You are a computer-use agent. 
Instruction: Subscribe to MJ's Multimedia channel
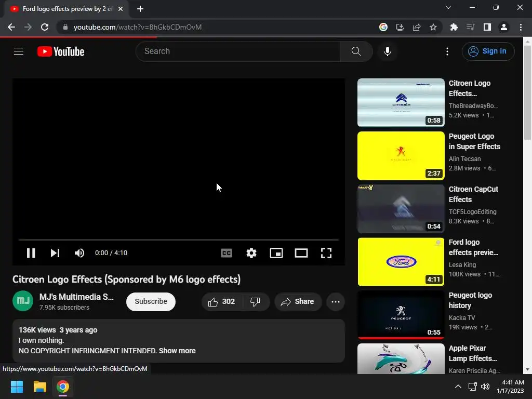coord(151,302)
